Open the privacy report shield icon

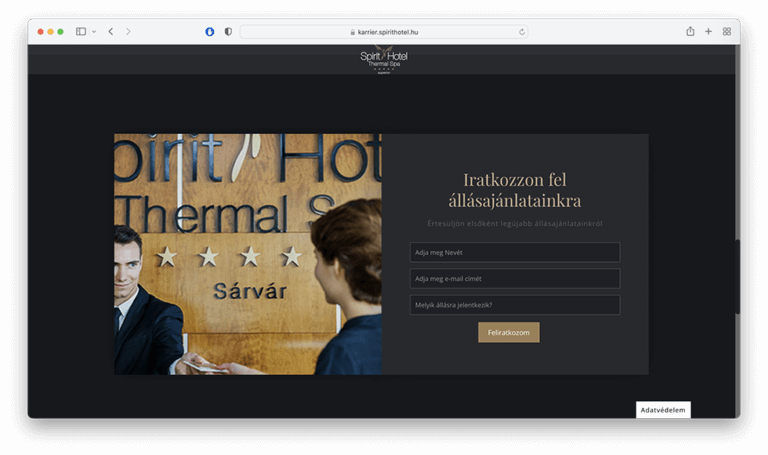tap(228, 32)
